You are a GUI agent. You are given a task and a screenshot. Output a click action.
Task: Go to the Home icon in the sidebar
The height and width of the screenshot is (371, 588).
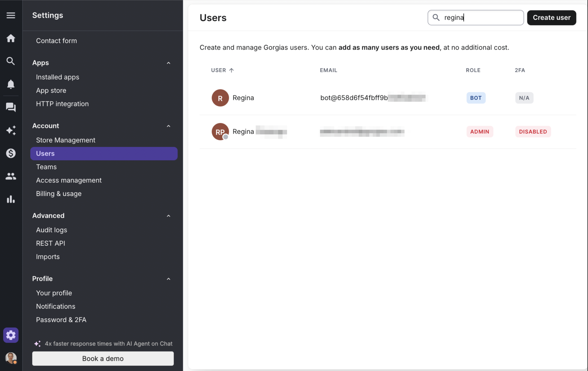click(11, 38)
